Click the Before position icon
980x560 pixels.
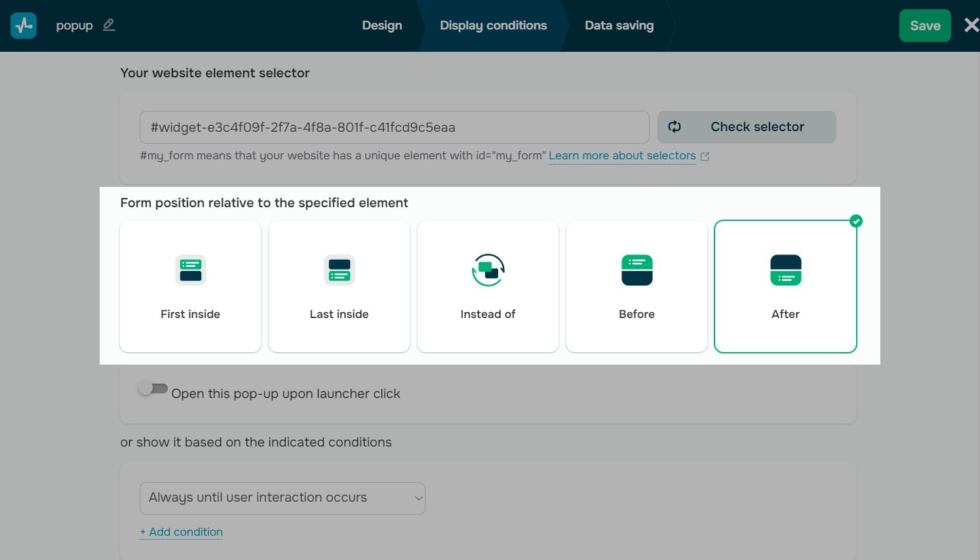[637, 270]
